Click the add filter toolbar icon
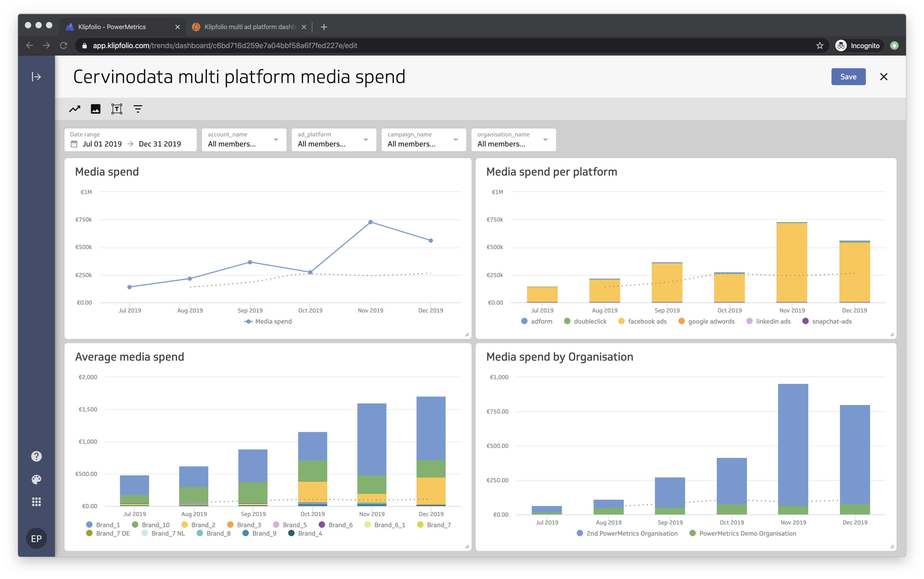This screenshot has width=924, height=579. (138, 109)
